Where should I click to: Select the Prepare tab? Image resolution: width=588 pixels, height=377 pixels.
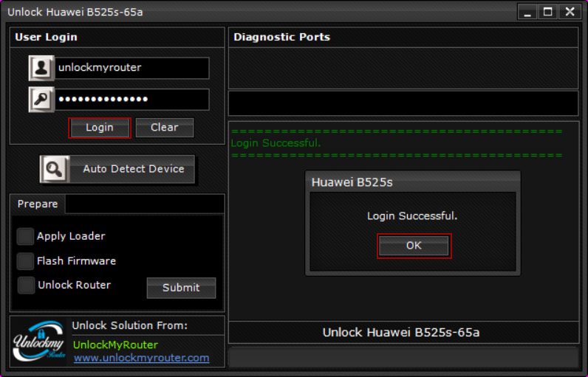coord(38,204)
